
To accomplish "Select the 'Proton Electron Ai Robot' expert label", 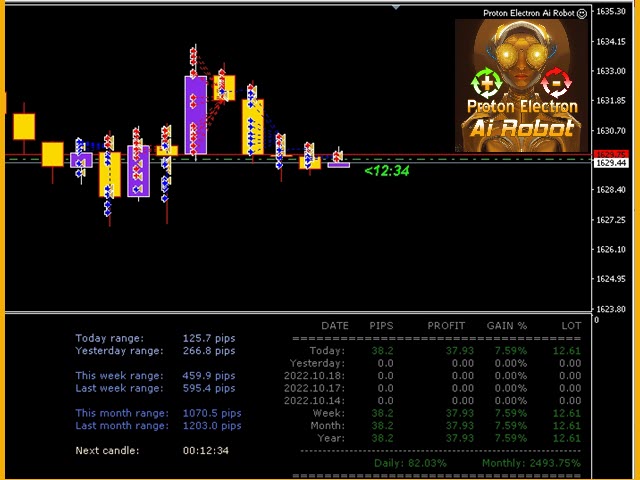I will coord(529,13).
